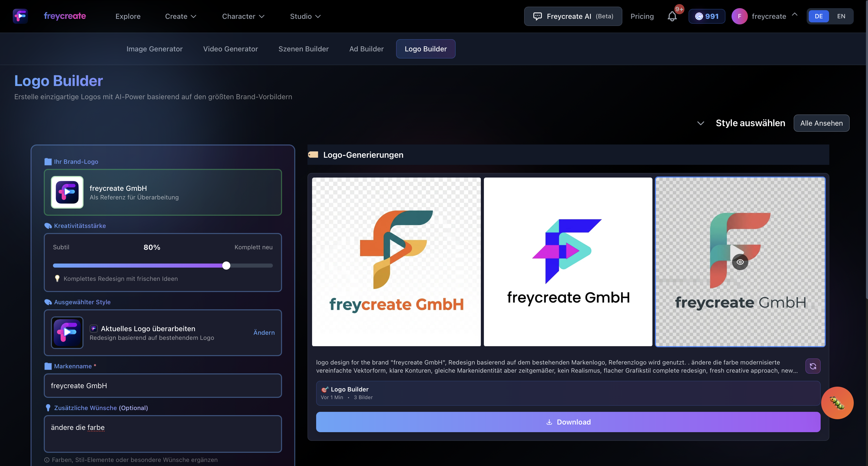The height and width of the screenshot is (466, 868).
Task: Click the folder icon beside Ihr Brand-Logo
Action: (48, 162)
